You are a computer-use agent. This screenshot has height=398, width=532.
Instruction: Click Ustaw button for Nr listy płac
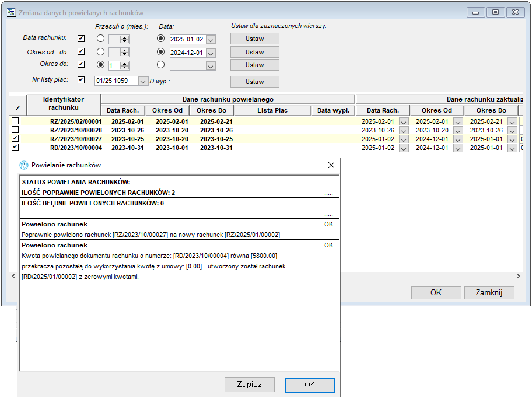255,82
